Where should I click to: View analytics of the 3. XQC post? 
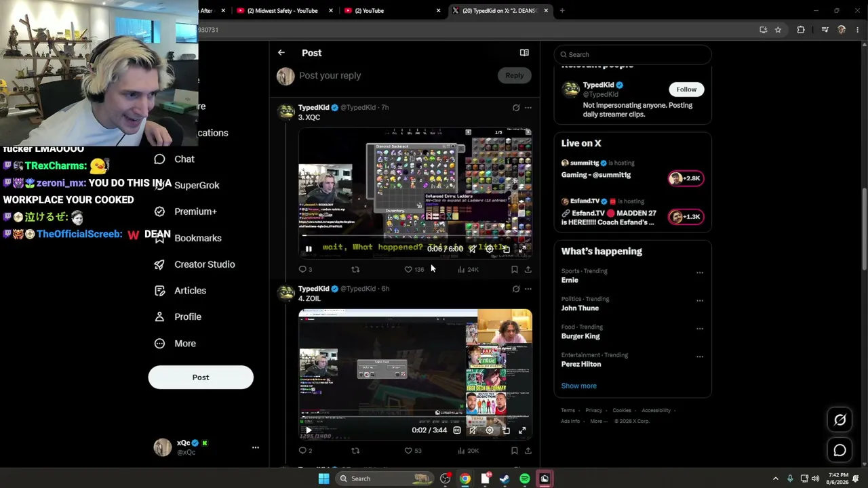pos(468,269)
